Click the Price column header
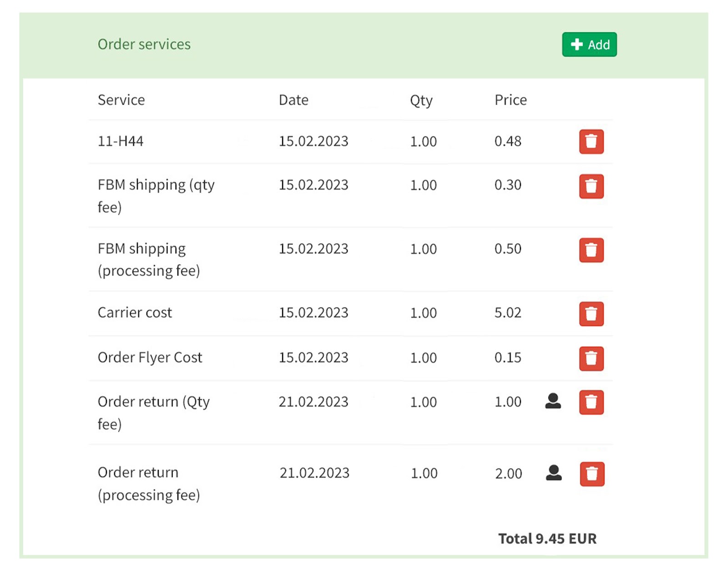The image size is (728, 574). [511, 100]
